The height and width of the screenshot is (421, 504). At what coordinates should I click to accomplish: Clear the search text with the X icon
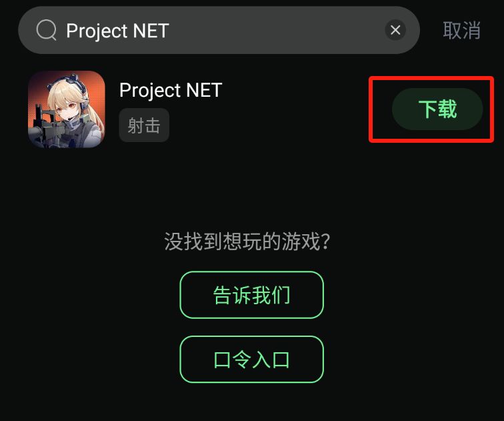(x=395, y=30)
